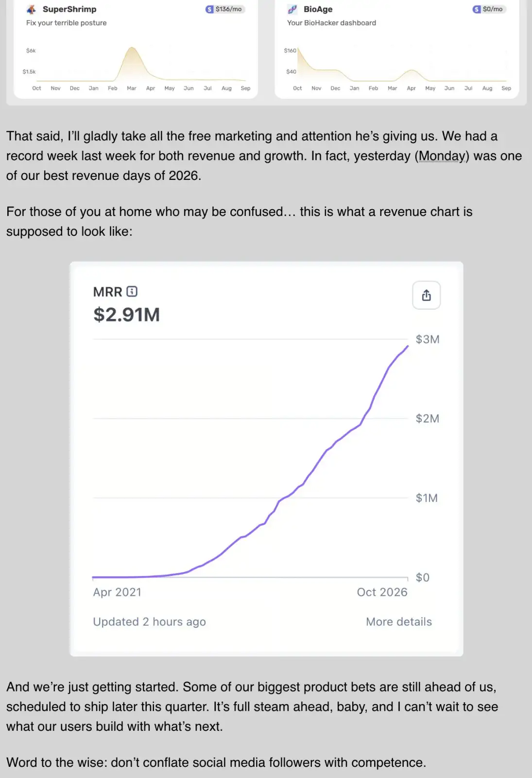The image size is (532, 778).
Task: Click the Apr 2021 axis label
Action: point(117,592)
